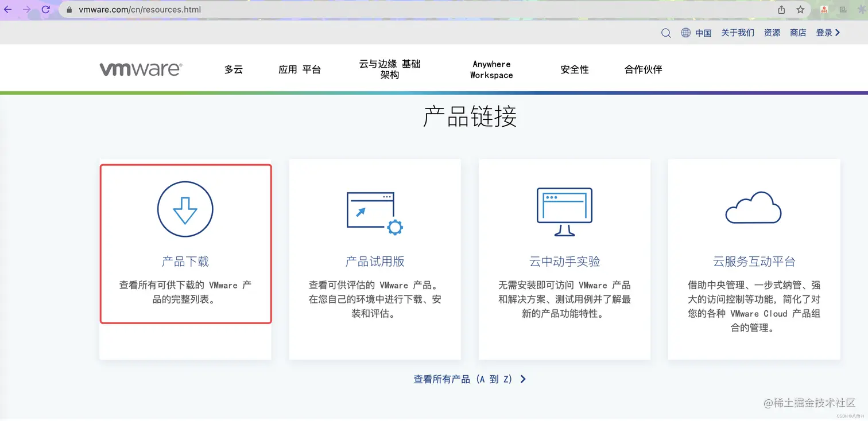
Task: Click chevron beside 查看所有产品 link
Action: [523, 379]
